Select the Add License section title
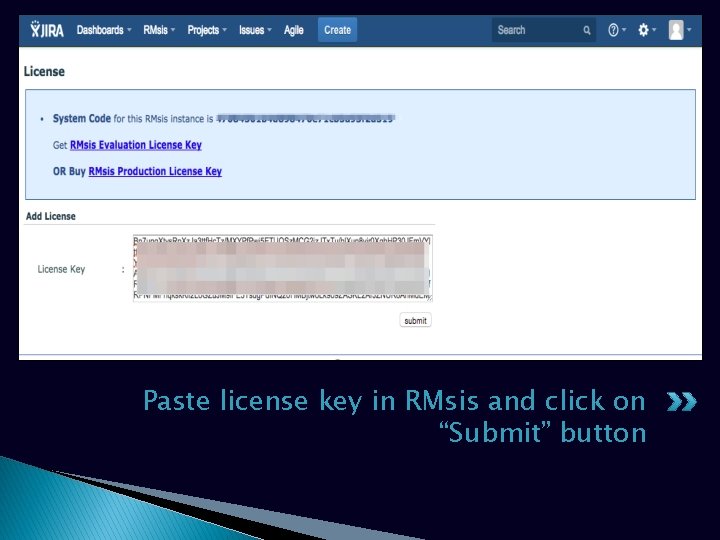The width and height of the screenshot is (720, 540). [x=51, y=216]
